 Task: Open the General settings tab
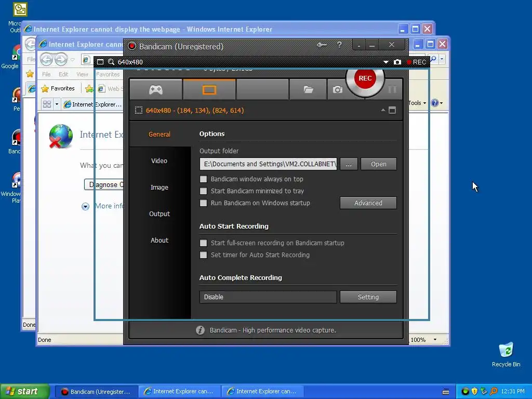[159, 135]
